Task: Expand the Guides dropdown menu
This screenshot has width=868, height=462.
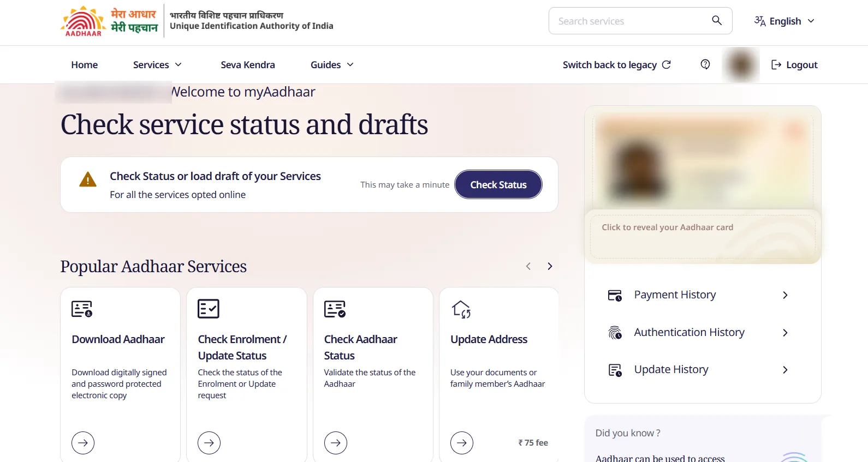Action: [x=332, y=65]
